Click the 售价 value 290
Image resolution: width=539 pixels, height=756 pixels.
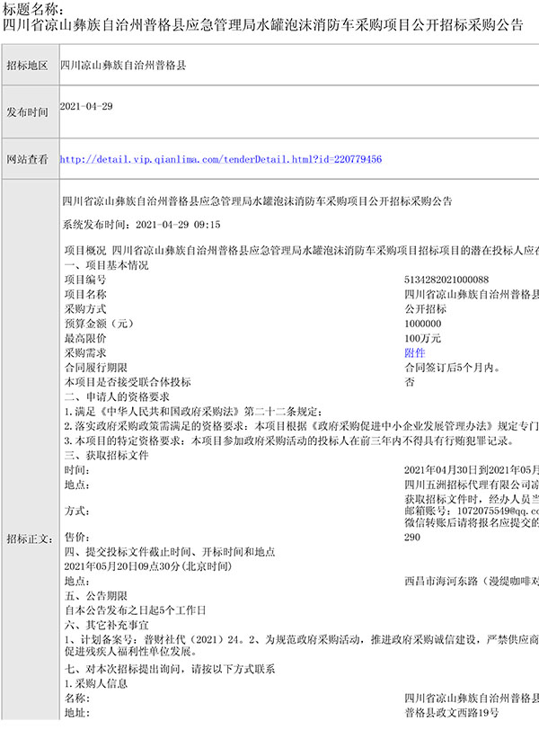point(412,537)
